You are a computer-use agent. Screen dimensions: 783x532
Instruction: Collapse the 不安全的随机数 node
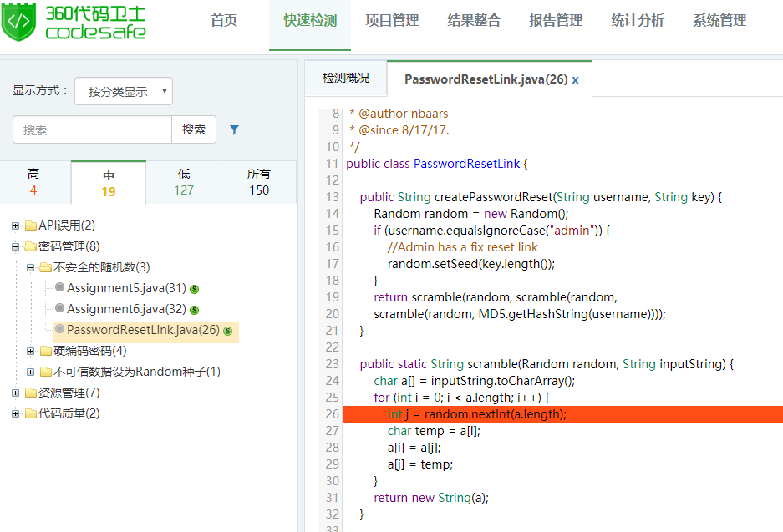[x=31, y=267]
